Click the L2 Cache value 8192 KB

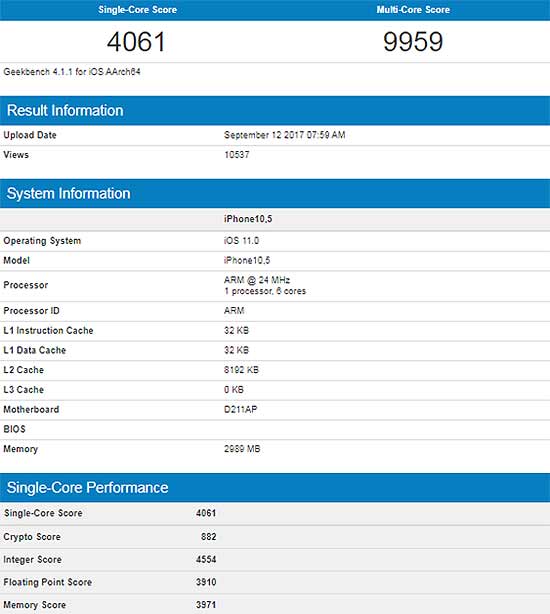241,370
